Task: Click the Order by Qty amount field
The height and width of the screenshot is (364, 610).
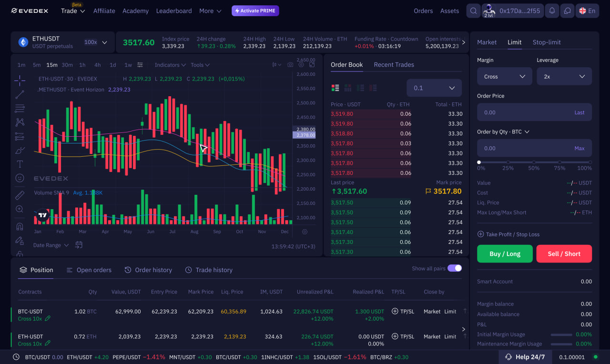Action: 534,148
